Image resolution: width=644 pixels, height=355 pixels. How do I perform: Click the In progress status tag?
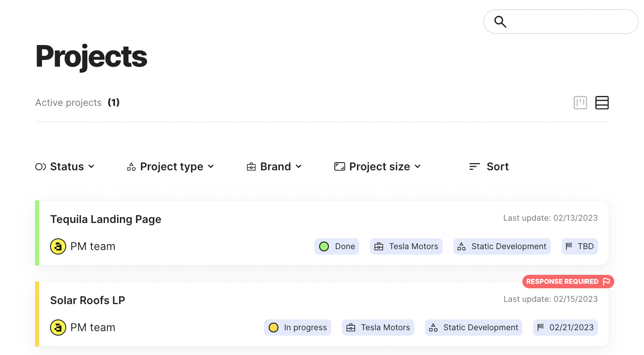click(297, 328)
